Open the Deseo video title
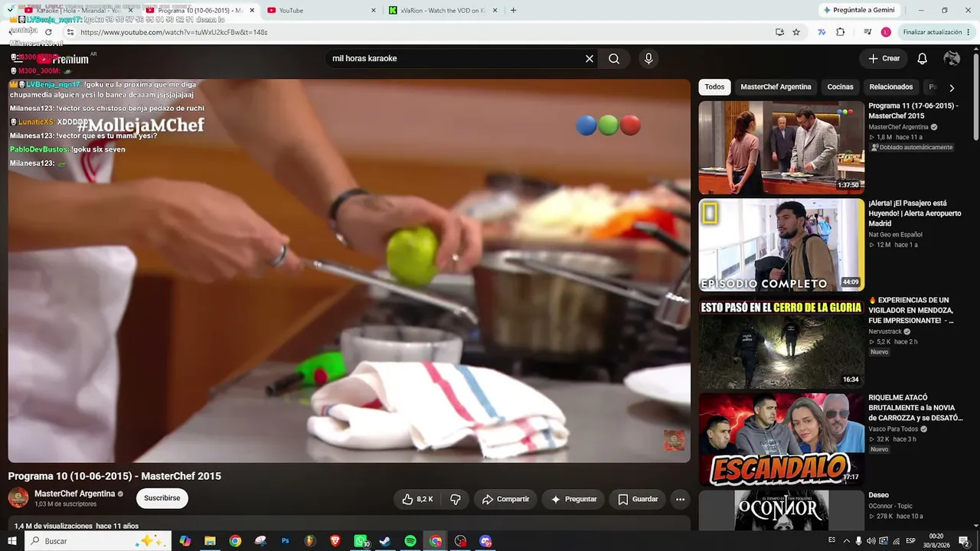 (878, 495)
